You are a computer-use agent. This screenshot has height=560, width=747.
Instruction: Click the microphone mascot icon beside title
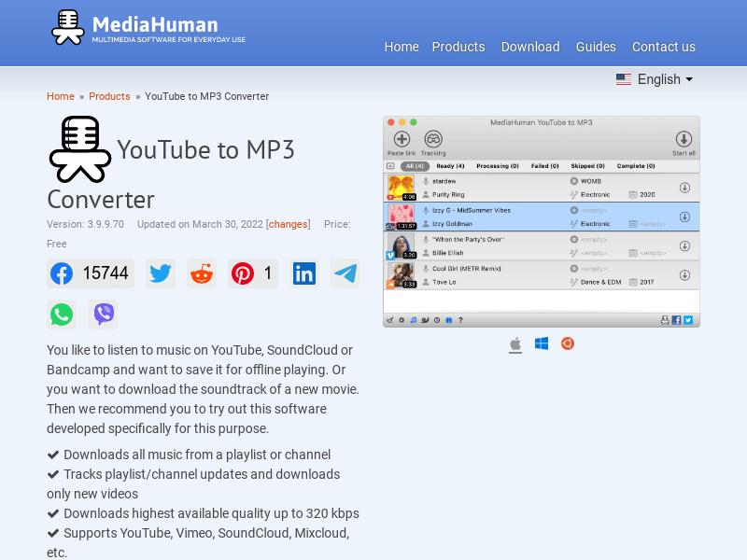tap(80, 149)
